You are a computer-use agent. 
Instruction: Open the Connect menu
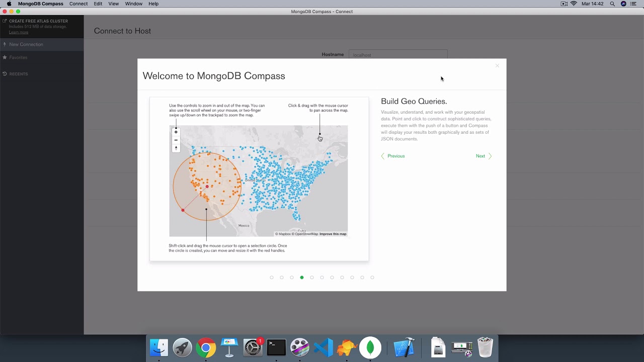click(78, 4)
